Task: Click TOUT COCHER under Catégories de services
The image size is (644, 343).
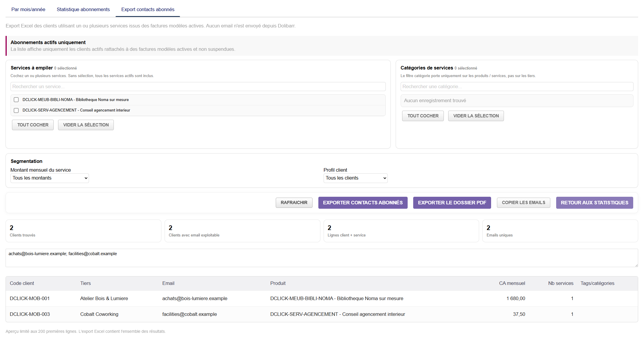Action: 423,116
